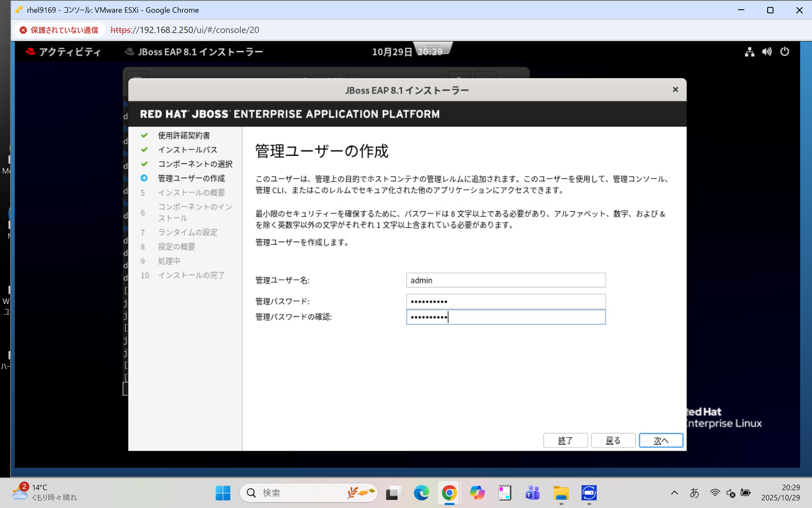The image size is (812, 508).
Task: Open Google Chrome from the taskbar
Action: pos(449,492)
